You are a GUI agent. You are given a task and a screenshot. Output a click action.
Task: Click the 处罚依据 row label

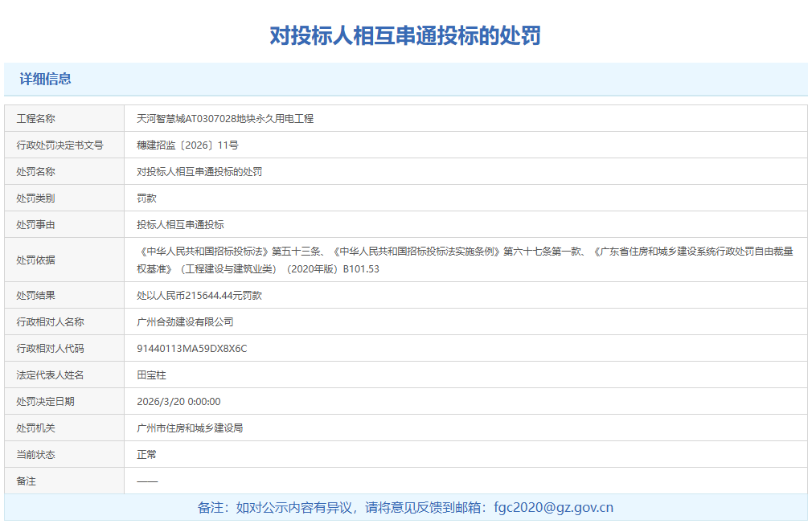pos(35,260)
